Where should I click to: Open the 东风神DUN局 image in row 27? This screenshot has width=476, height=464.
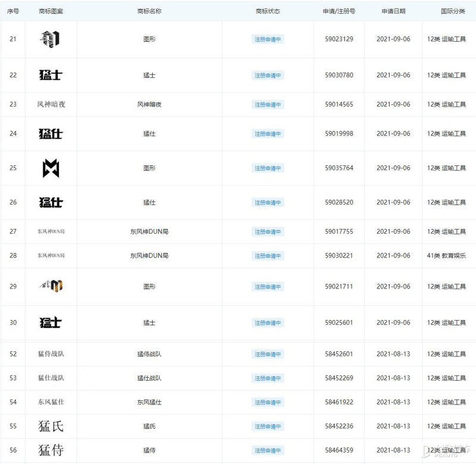click(x=51, y=231)
